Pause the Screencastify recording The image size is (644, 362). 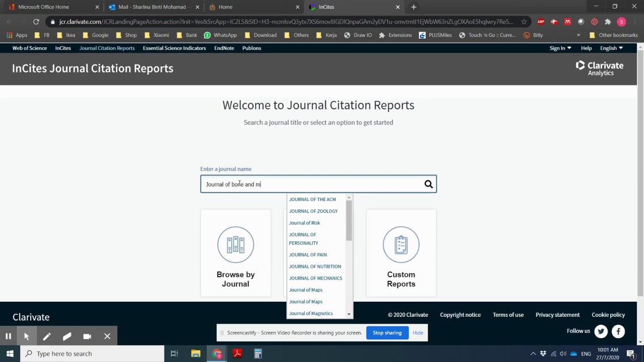pos(9,336)
